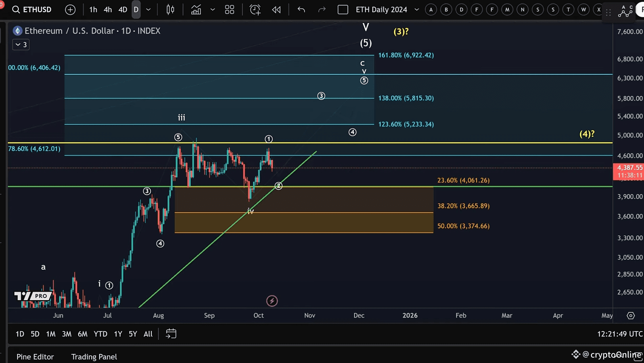Open the Indicators icon on the toolbar
Viewport: 644px width, 363px height.
point(196,9)
